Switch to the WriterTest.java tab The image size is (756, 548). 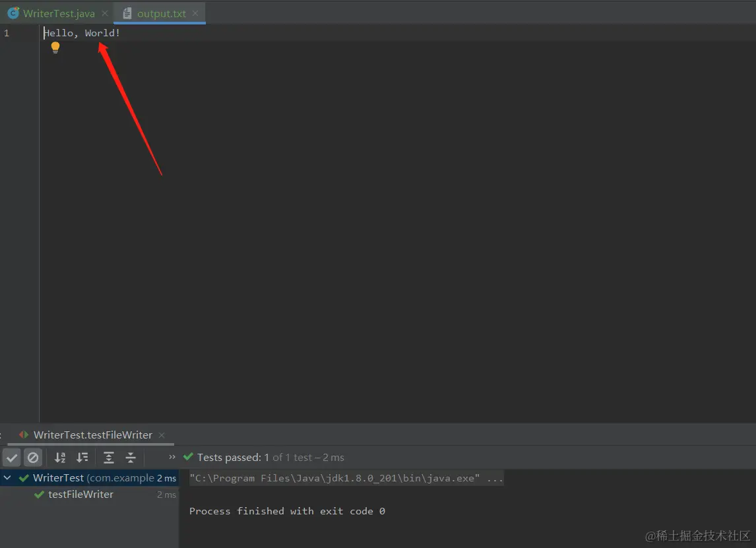pos(58,13)
